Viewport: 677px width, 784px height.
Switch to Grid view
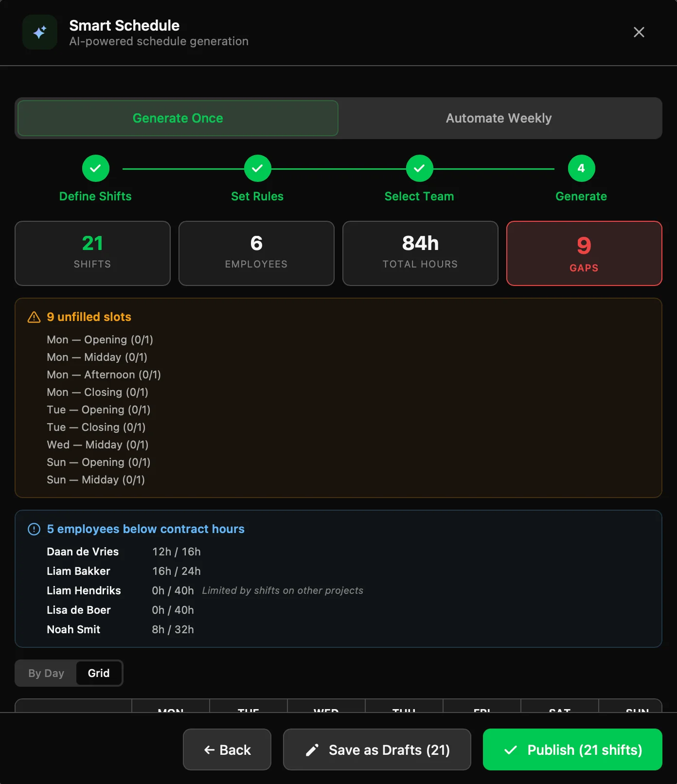[99, 673]
